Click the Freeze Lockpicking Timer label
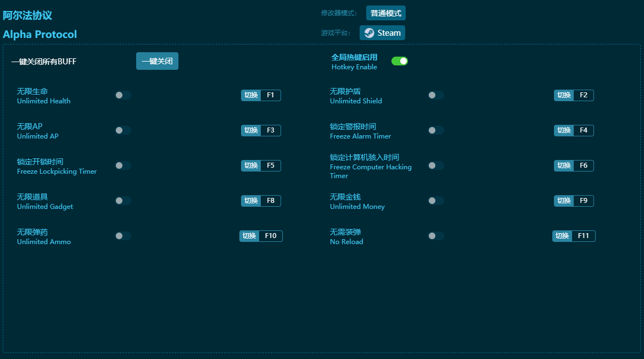 (x=57, y=172)
